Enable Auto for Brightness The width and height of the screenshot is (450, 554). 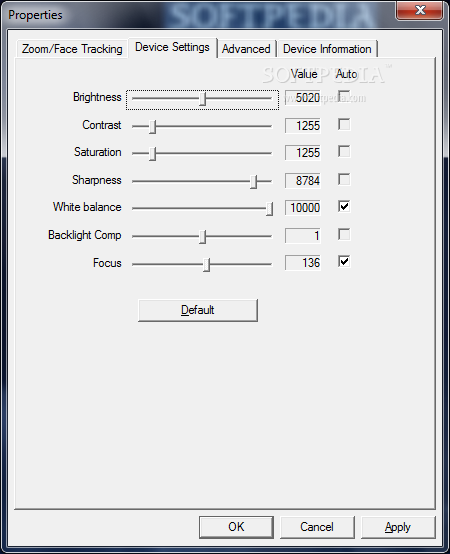coord(344,96)
